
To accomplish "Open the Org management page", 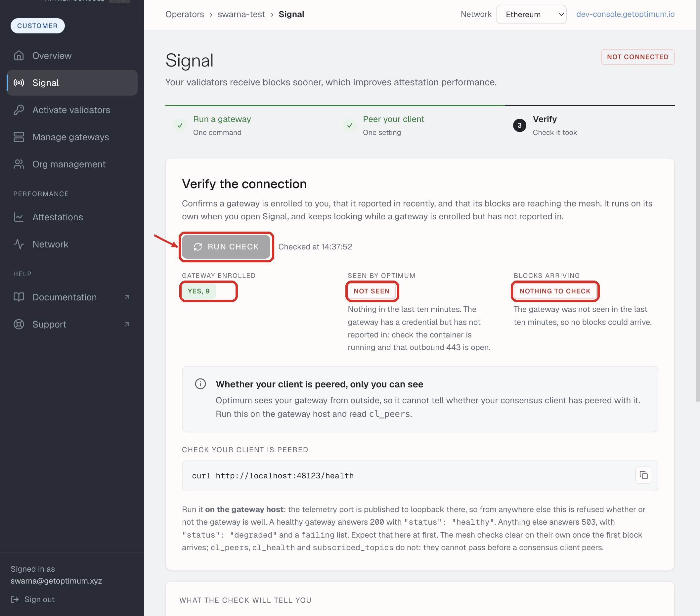I will pyautogui.click(x=72, y=164).
